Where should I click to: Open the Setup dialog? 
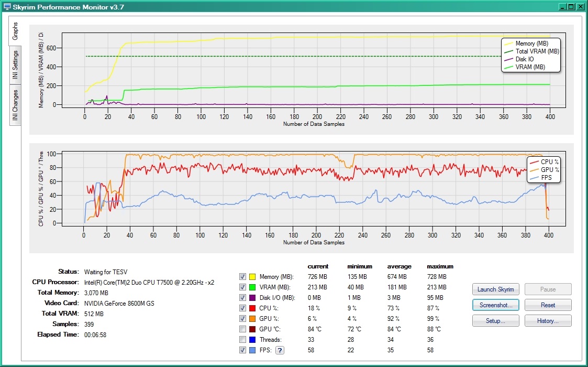(x=495, y=320)
